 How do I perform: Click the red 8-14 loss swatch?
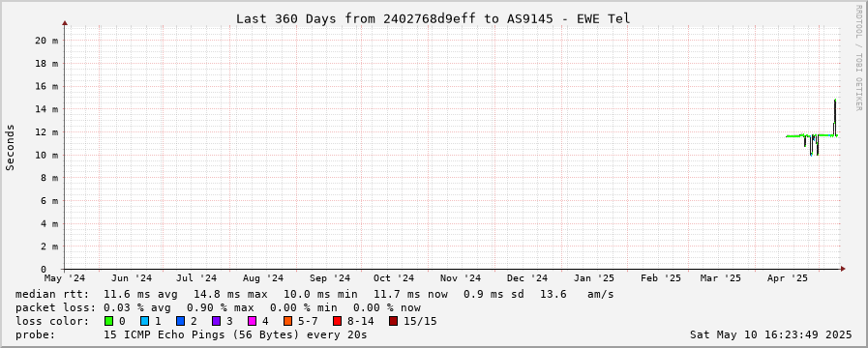pos(337,321)
